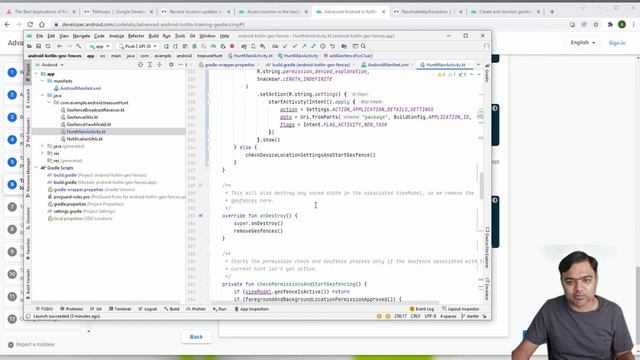Click the Collapse All icon in project panel

pos(160,64)
